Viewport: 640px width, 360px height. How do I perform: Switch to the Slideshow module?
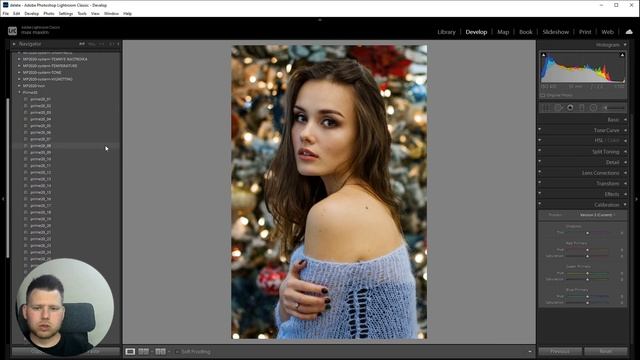point(556,32)
